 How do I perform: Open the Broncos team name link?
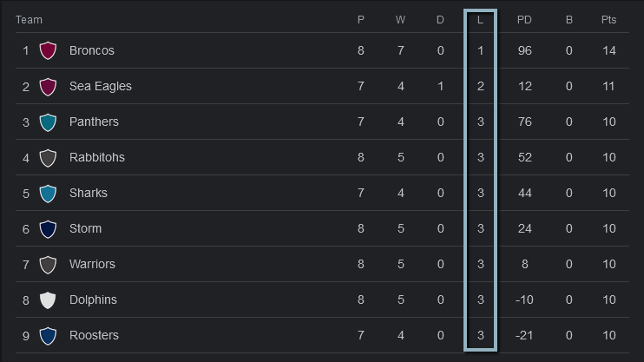(92, 50)
